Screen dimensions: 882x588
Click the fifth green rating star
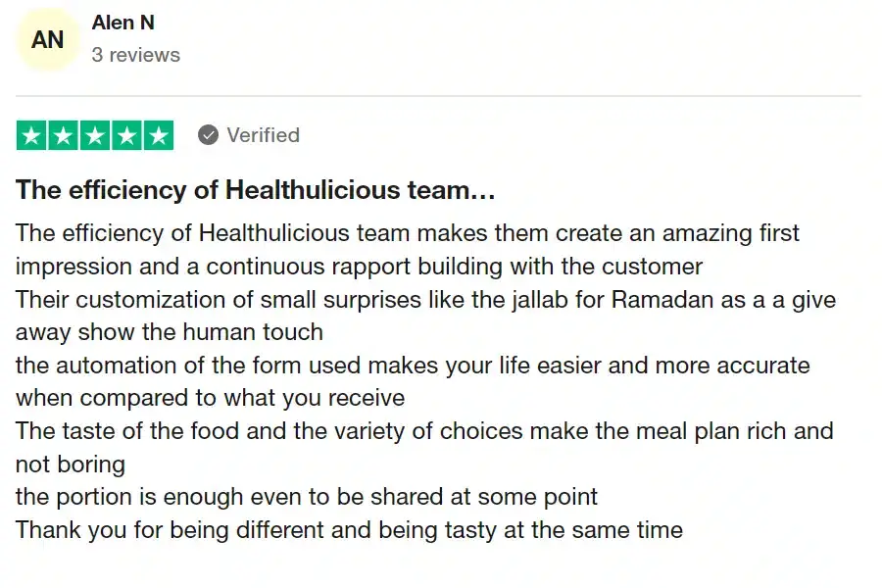pos(158,135)
